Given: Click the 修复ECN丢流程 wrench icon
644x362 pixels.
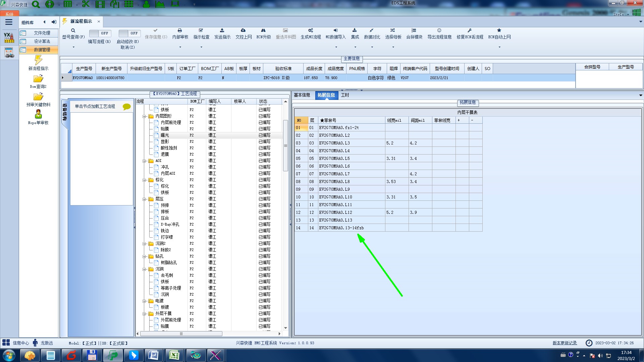Looking at the screenshot, I should pos(470,31).
